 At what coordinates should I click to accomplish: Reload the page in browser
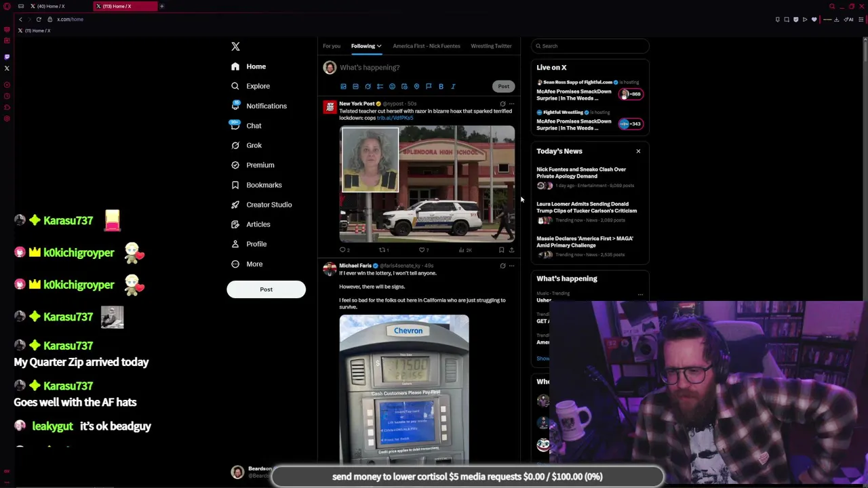tap(39, 20)
